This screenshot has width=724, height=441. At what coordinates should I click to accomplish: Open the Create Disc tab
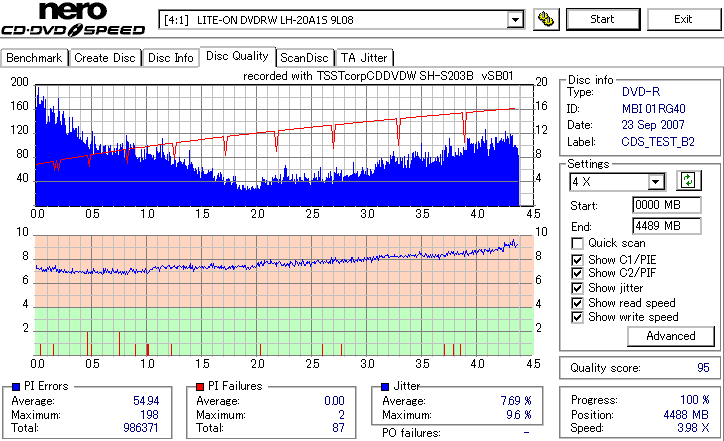(x=105, y=58)
